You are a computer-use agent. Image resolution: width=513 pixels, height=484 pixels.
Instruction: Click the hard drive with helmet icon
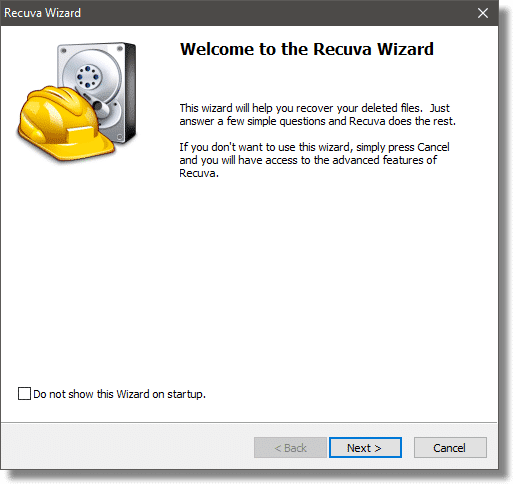pyautogui.click(x=77, y=102)
